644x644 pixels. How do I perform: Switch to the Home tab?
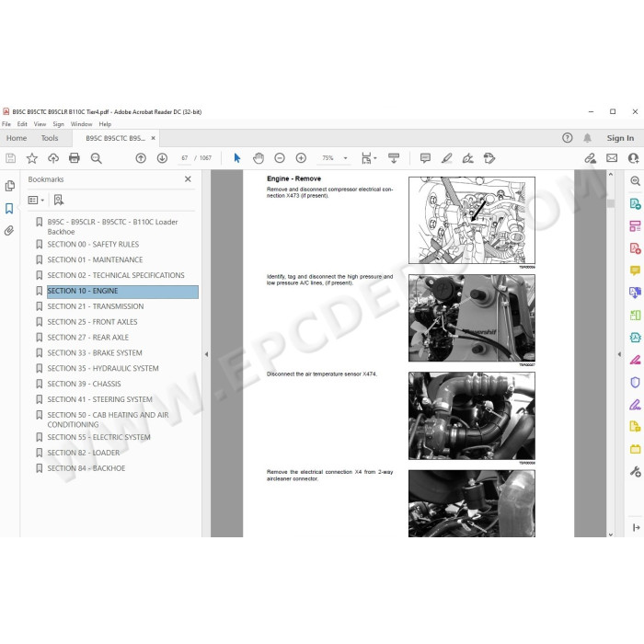click(x=17, y=138)
